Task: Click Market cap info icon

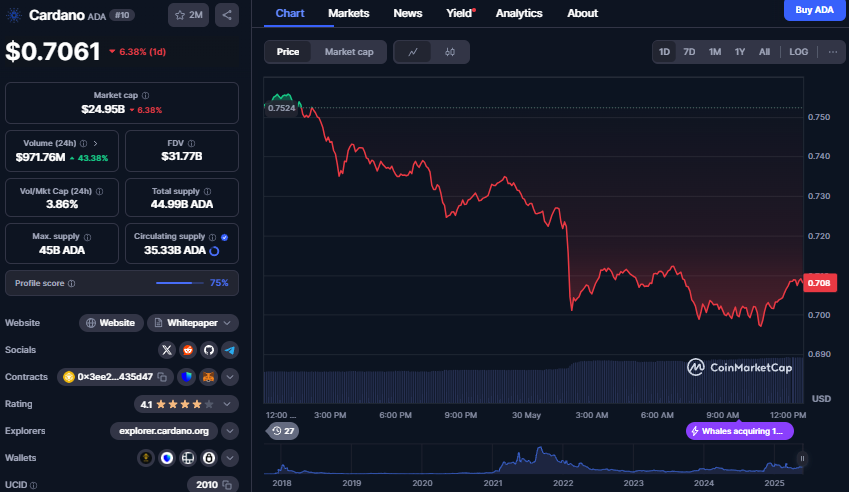Action: pos(145,95)
